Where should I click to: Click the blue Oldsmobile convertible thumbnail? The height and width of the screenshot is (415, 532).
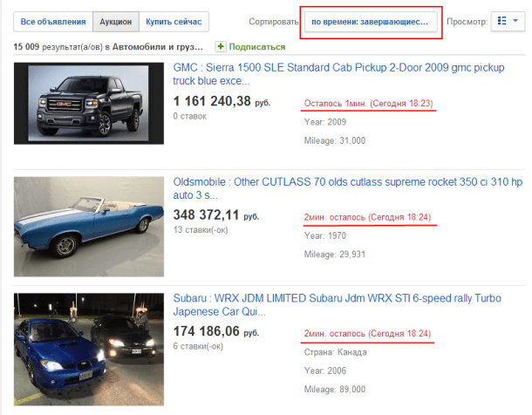(89, 227)
